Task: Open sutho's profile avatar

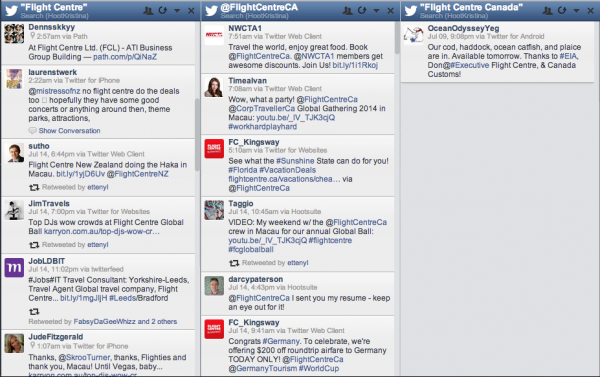Action: click(x=14, y=153)
